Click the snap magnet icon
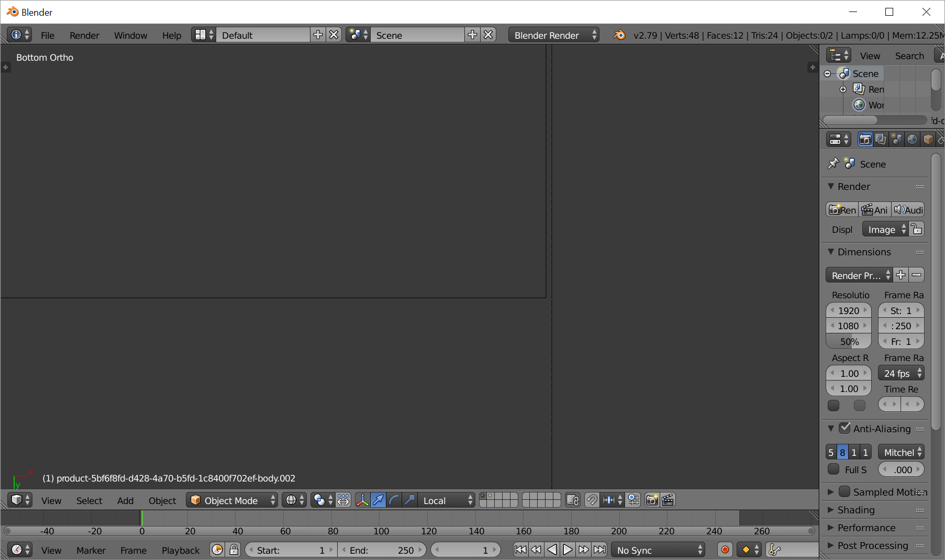This screenshot has width=945, height=560. click(x=592, y=500)
